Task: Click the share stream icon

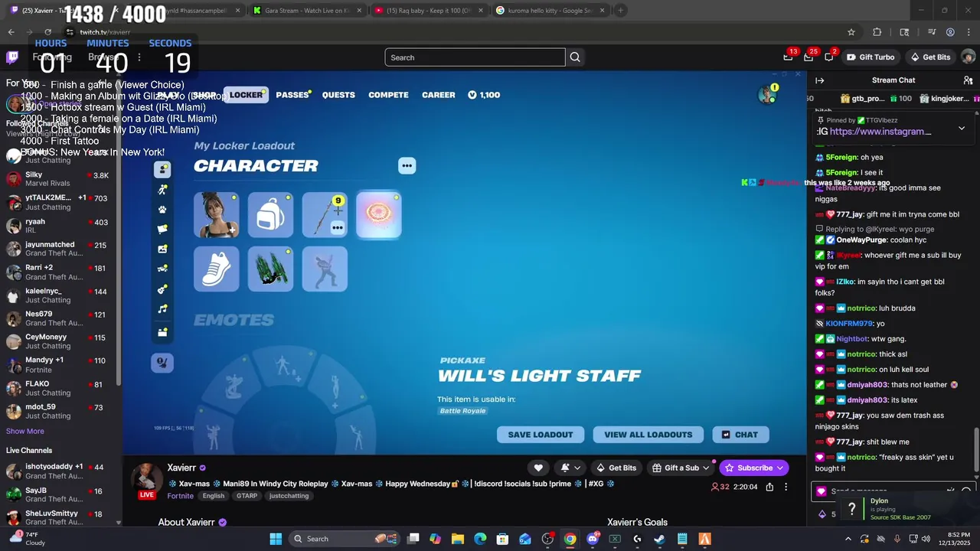Action: pyautogui.click(x=769, y=487)
